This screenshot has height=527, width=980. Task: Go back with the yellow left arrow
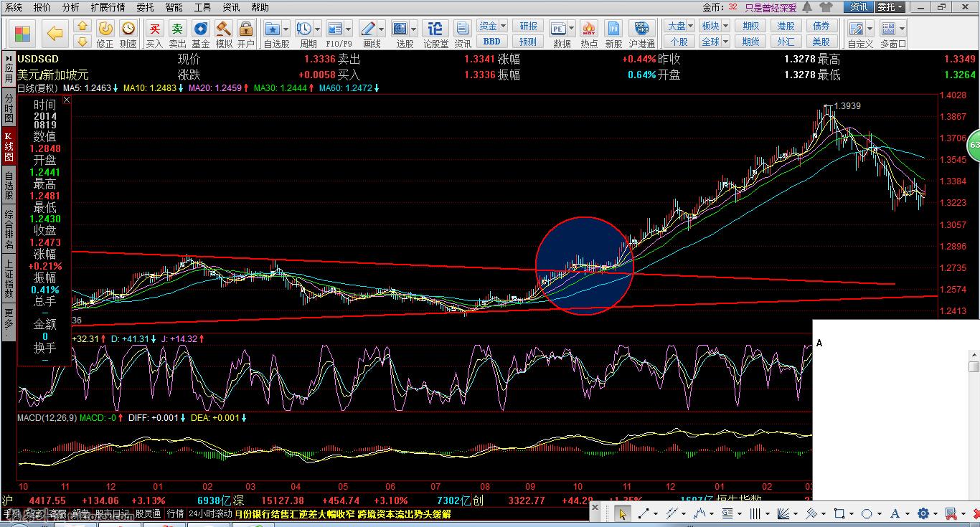tap(55, 34)
